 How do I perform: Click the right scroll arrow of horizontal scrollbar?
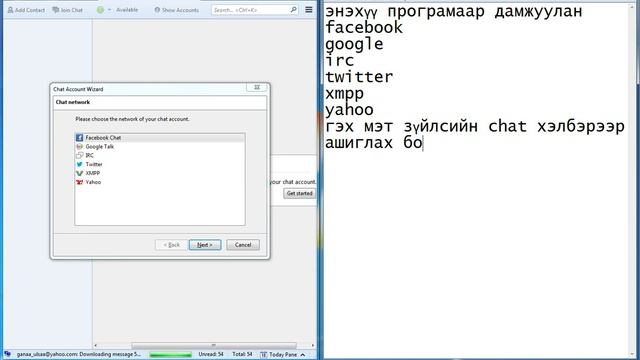[313, 345]
